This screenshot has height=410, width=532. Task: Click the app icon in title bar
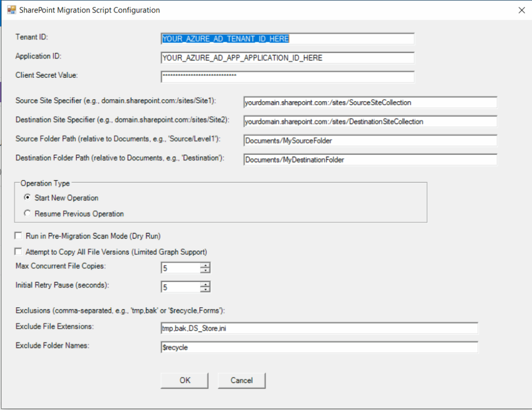coord(11,10)
